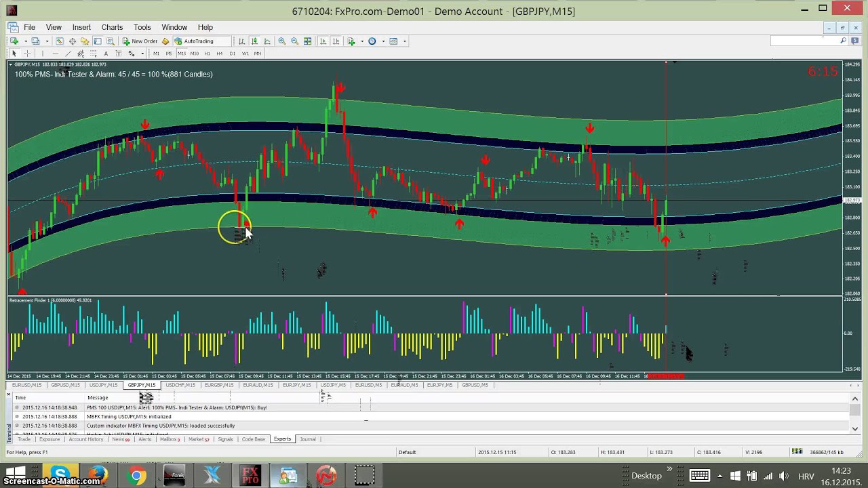Expand the Profiles dropdown arrow
This screenshot has width=868, height=488.
click(47, 41)
